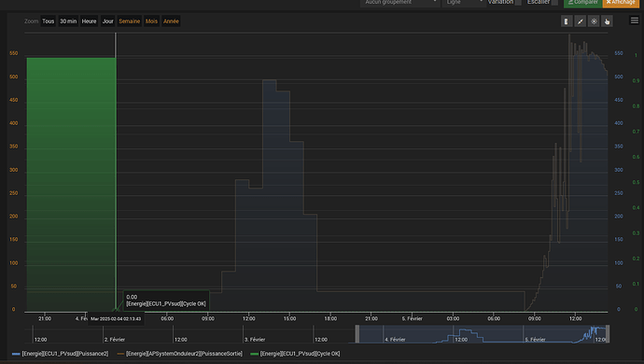Click the navigator at '2. Février'
Image resolution: width=644 pixels, height=364 pixels.
115,340
